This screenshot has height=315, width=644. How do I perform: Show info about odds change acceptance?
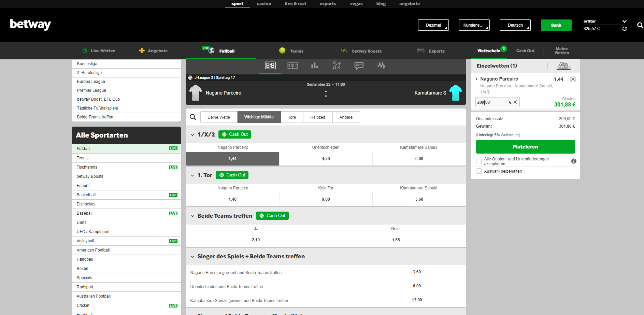[574, 161]
